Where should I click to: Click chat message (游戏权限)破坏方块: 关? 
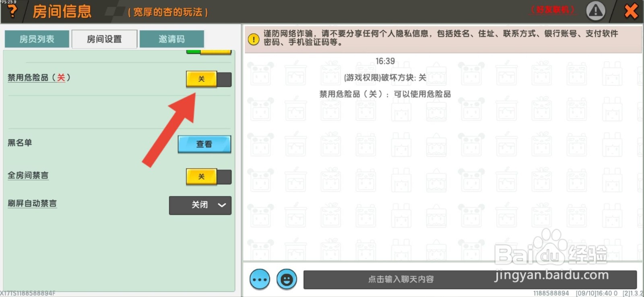[385, 78]
